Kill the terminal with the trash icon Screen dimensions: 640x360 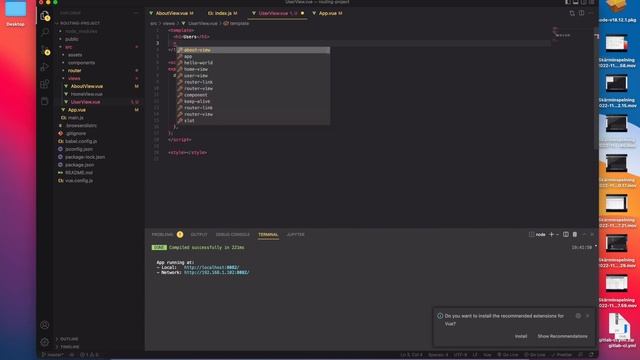[575, 234]
